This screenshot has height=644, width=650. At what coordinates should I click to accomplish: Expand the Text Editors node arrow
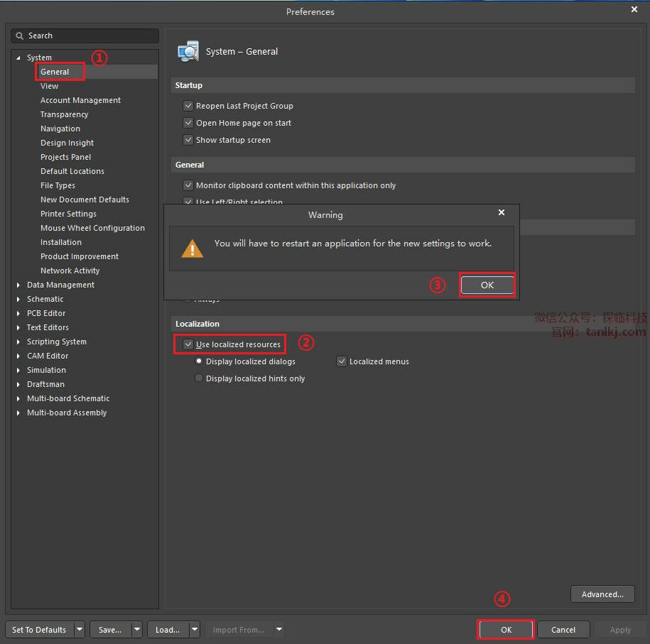tap(18, 327)
